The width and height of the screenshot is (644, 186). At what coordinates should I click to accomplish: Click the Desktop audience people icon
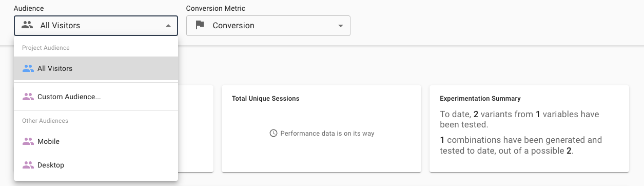tap(28, 165)
